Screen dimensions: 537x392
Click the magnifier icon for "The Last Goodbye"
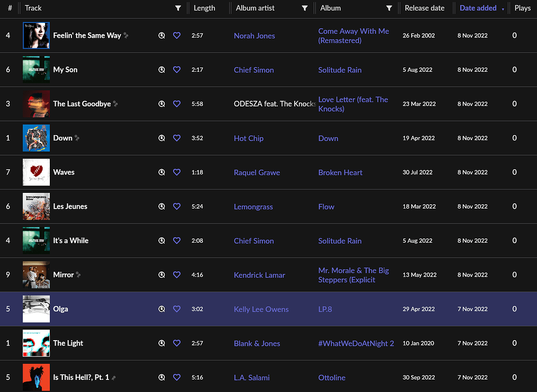point(161,103)
